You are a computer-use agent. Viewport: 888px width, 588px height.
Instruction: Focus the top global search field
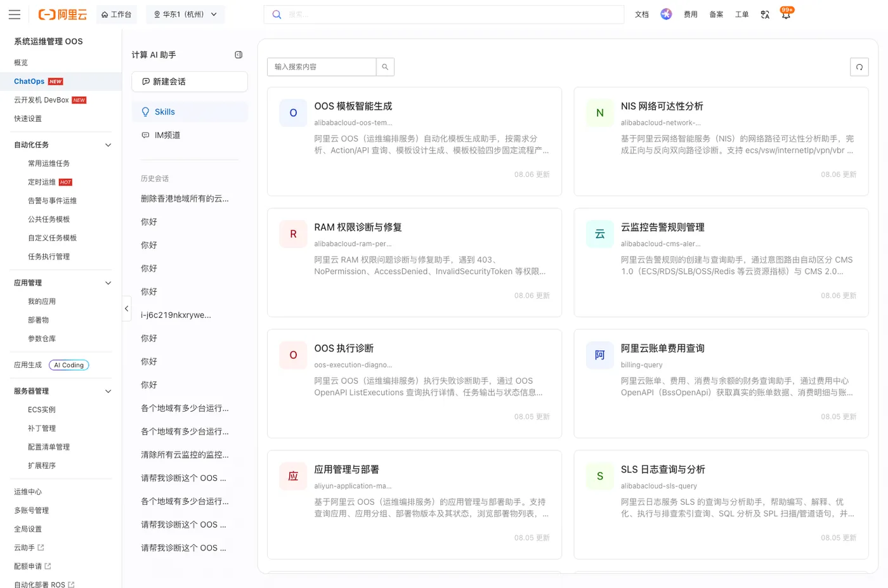point(444,15)
